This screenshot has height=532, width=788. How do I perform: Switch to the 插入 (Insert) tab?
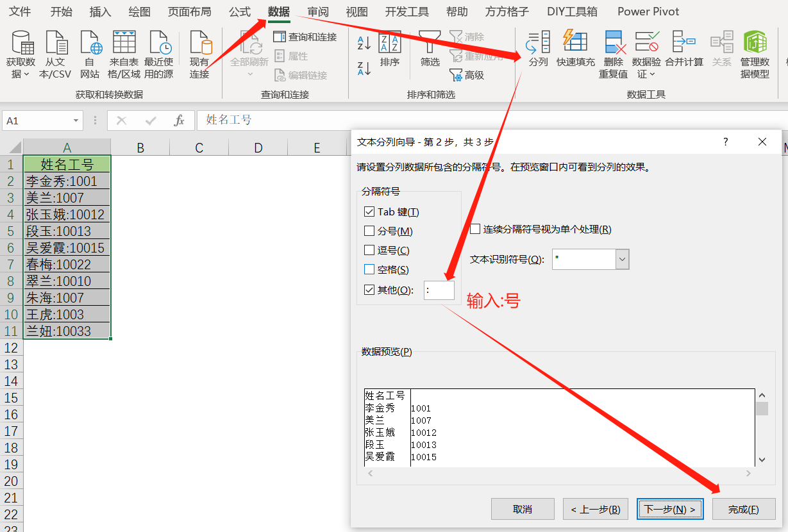[x=100, y=12]
